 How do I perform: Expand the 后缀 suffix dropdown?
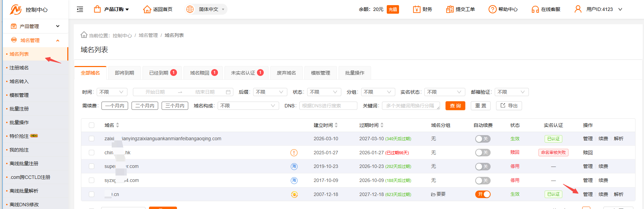click(x=270, y=92)
